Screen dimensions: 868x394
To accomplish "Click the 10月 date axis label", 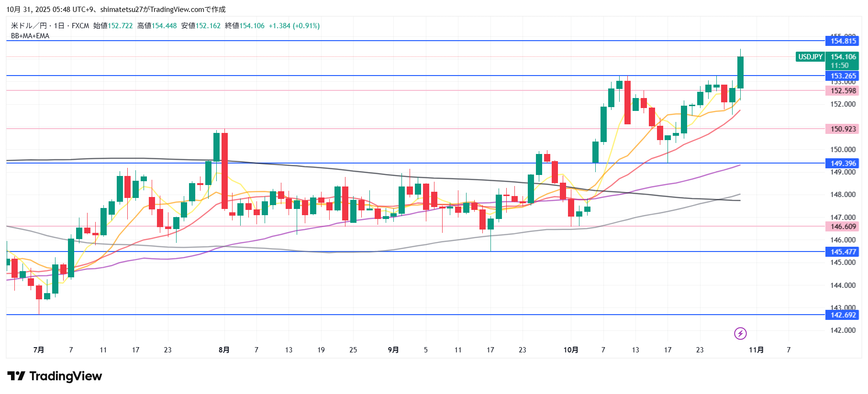I will pyautogui.click(x=570, y=350).
